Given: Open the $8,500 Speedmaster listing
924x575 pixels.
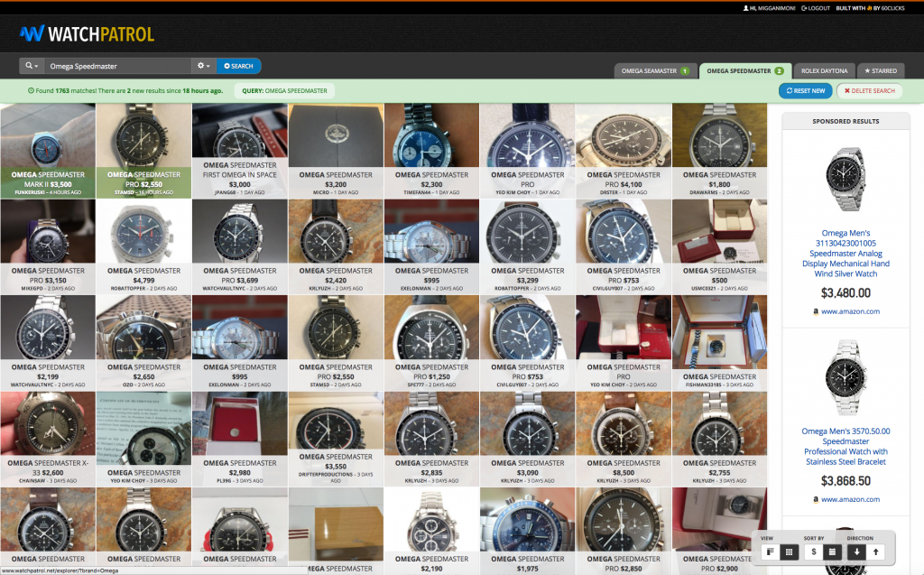Looking at the screenshot, I should pyautogui.click(x=624, y=439).
